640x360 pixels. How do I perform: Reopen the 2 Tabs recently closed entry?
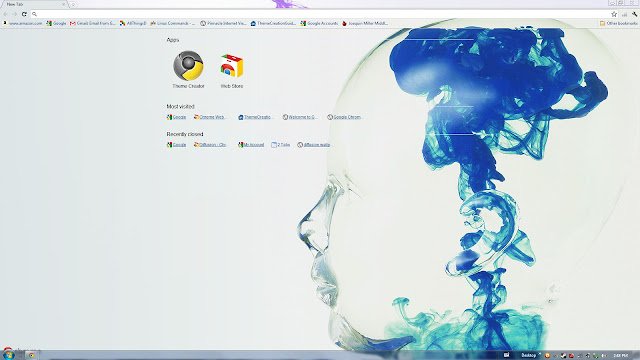tap(280, 145)
